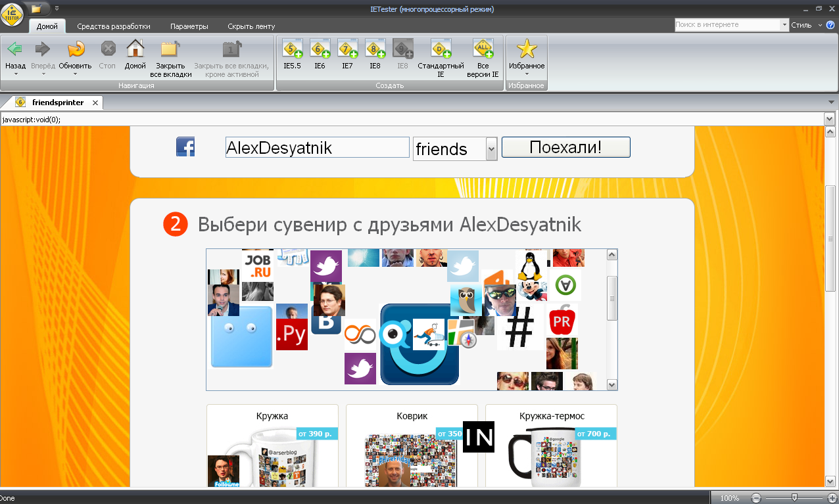This screenshot has width=839, height=504.
Task: Choose the Кружка souvenir title
Action: 272,416
